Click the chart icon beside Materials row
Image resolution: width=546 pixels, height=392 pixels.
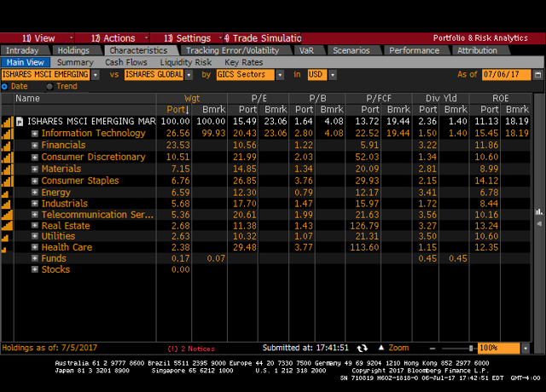(x=8, y=169)
